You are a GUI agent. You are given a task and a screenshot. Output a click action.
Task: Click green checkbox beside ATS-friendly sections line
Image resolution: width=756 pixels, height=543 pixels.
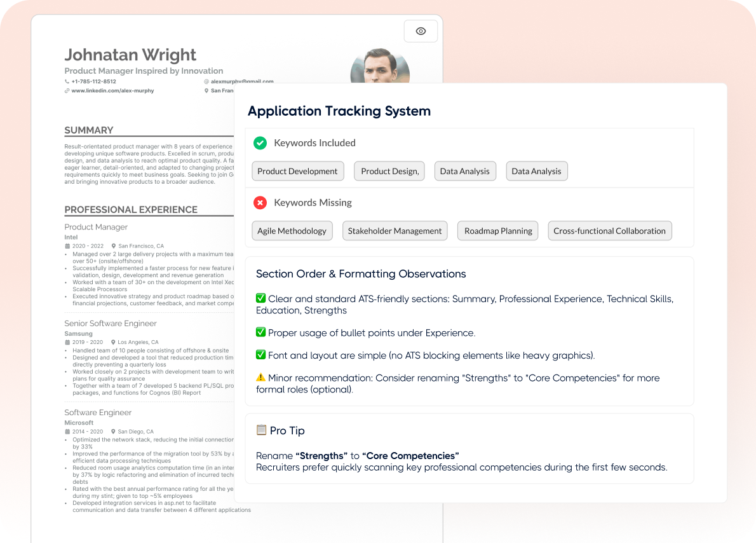coord(261,298)
